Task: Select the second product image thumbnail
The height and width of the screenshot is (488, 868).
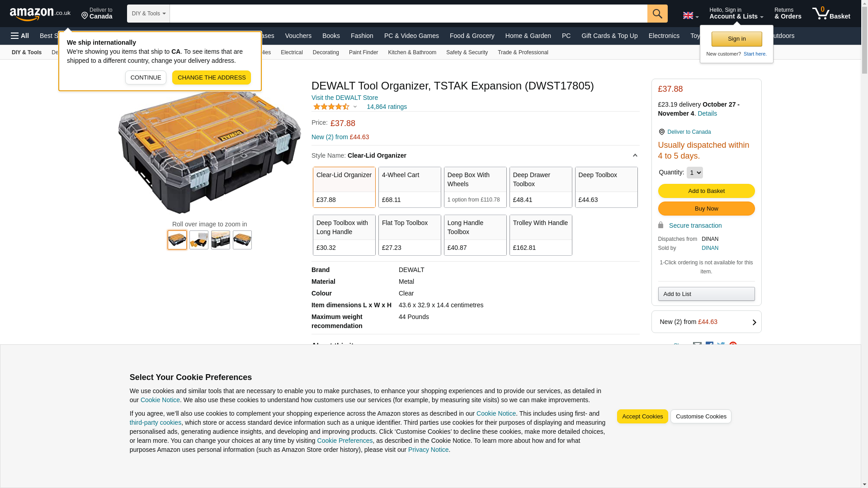Action: click(x=199, y=240)
